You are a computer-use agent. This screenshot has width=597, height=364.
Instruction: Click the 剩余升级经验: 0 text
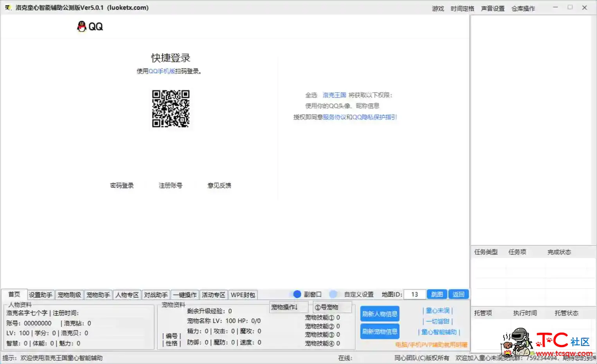coord(209,311)
